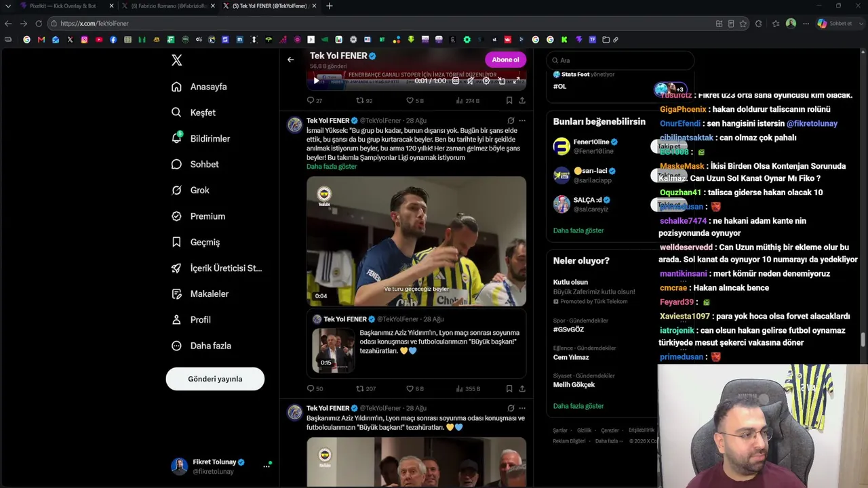This screenshot has width=868, height=488.
Task: Expand Daha fazla göster under Neler oluyor
Action: tap(578, 406)
